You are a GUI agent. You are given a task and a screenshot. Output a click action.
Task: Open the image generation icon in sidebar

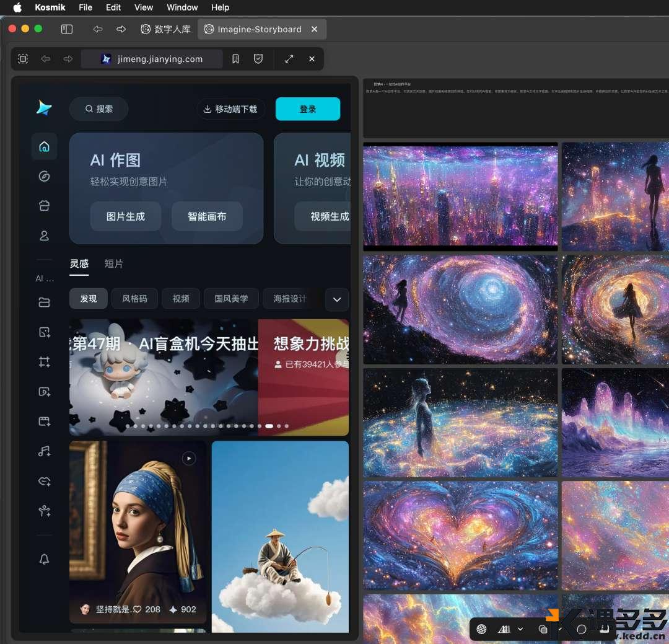pyautogui.click(x=45, y=332)
